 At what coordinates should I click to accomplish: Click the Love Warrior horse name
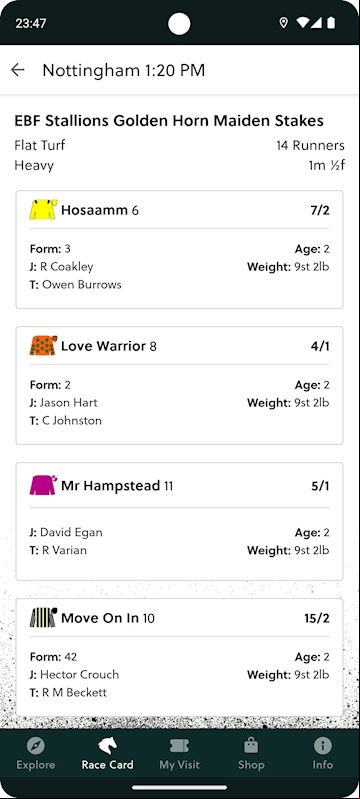[104, 346]
